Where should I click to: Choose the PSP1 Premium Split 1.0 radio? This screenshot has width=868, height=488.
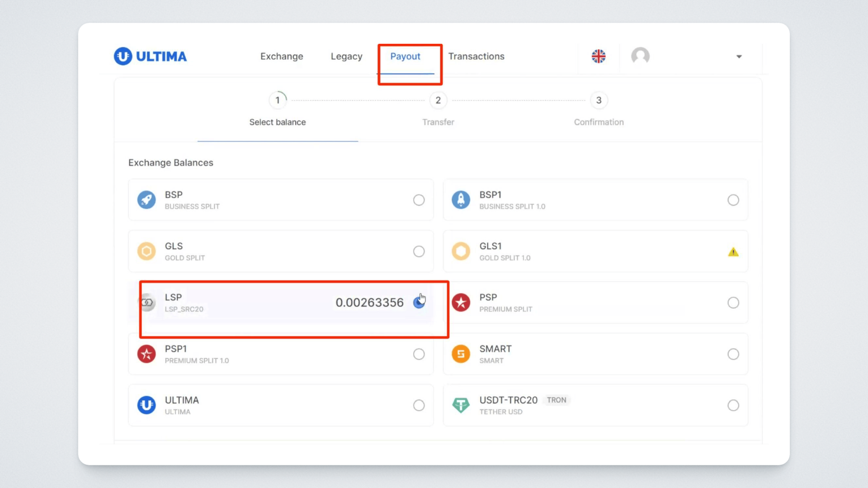pos(419,354)
